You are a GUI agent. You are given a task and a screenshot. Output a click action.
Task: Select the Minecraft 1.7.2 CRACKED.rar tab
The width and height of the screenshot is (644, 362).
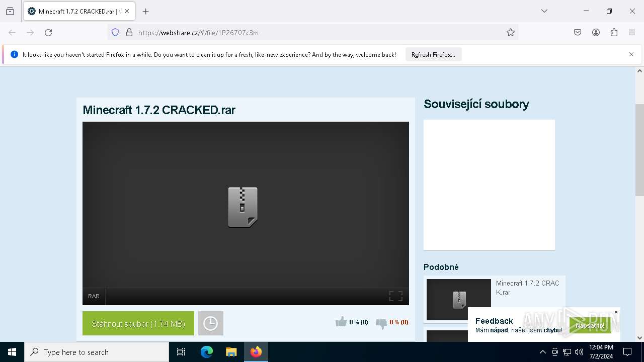79,11
